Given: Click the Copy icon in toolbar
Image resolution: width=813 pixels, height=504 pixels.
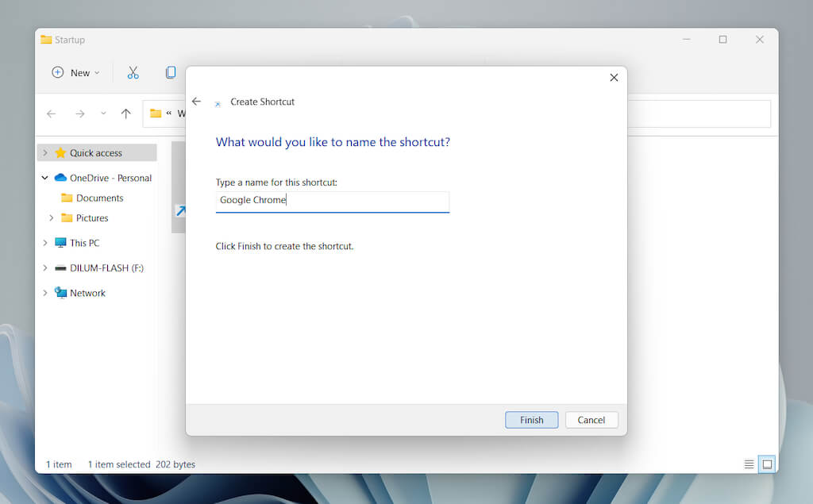Looking at the screenshot, I should click(171, 72).
